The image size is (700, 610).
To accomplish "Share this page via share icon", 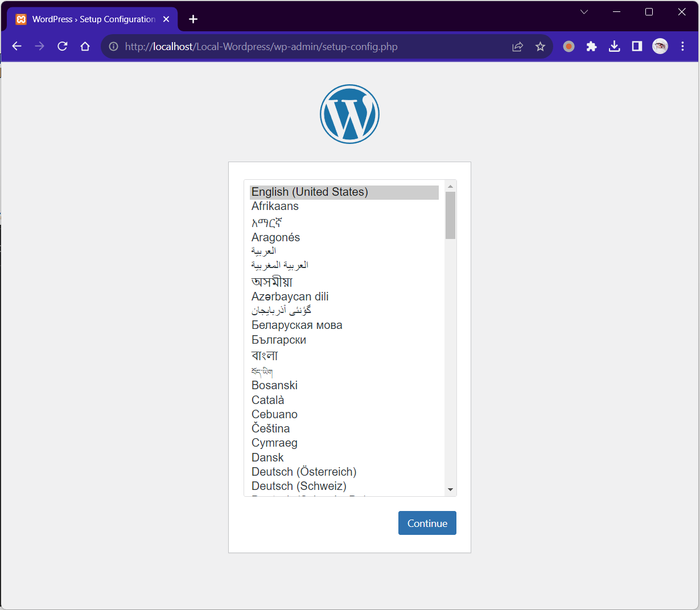I will tap(518, 47).
